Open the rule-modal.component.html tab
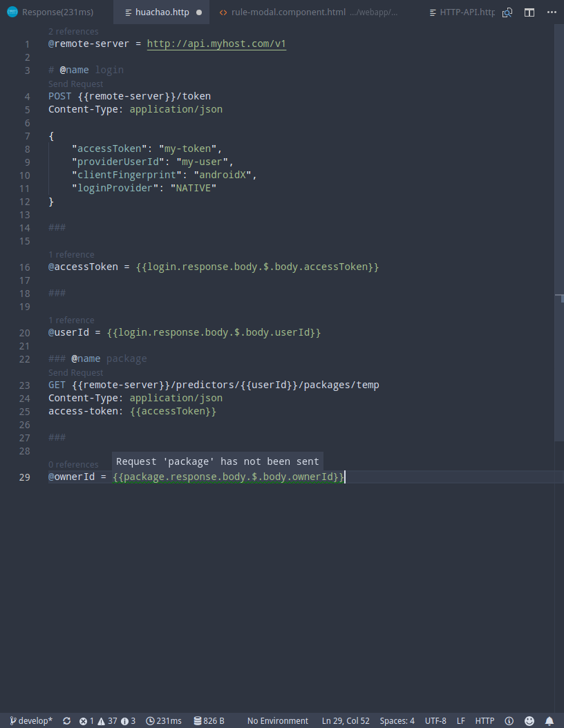564x728 pixels. pos(288,12)
